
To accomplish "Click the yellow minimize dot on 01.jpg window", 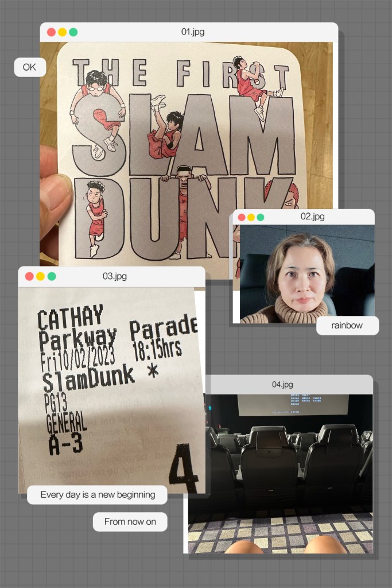I will (62, 32).
